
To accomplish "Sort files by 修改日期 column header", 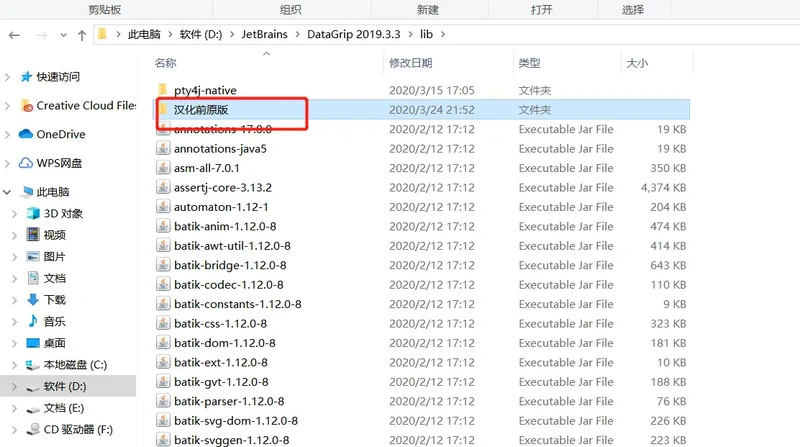I will tap(410, 63).
